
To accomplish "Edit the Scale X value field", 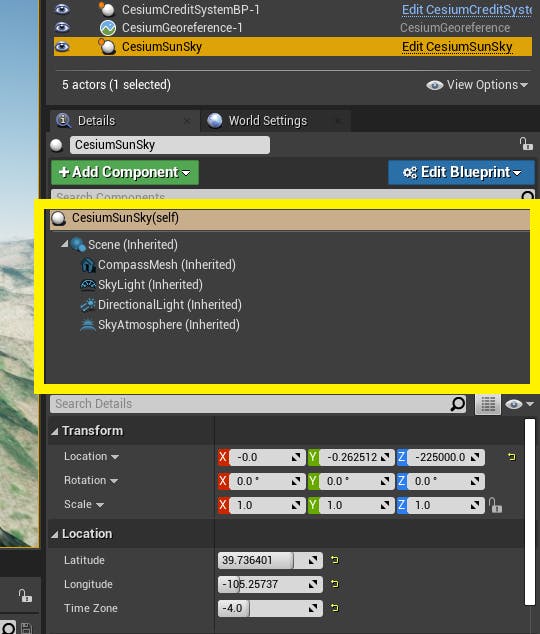I will [x=267, y=505].
